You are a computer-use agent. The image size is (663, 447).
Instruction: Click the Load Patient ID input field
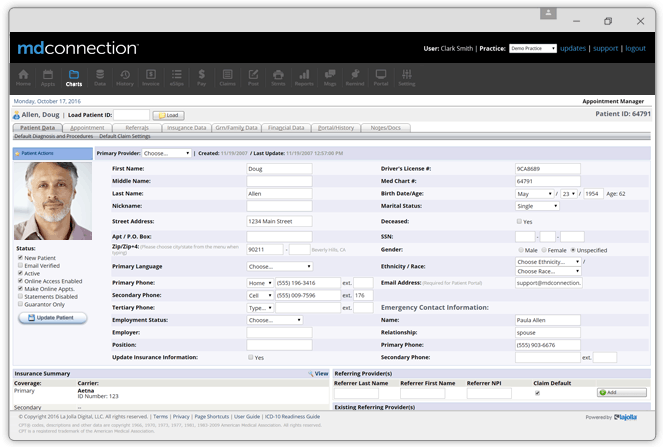pos(132,115)
